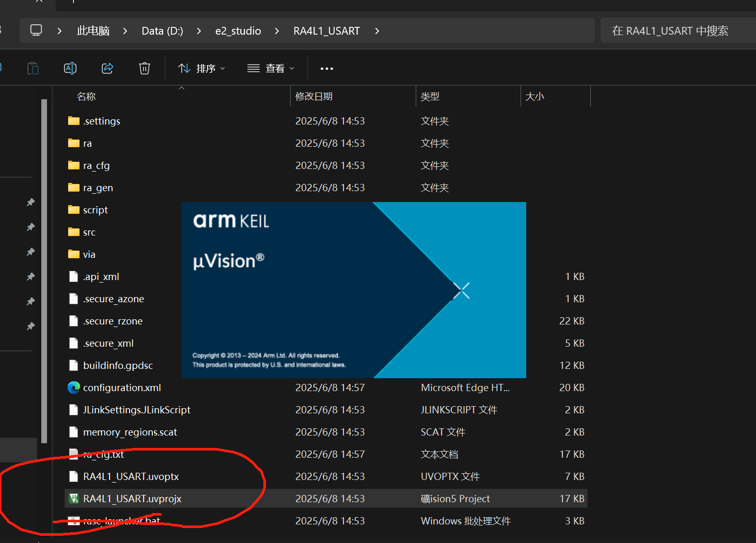
Task: Click the Share icon in toolbar
Action: [107, 68]
